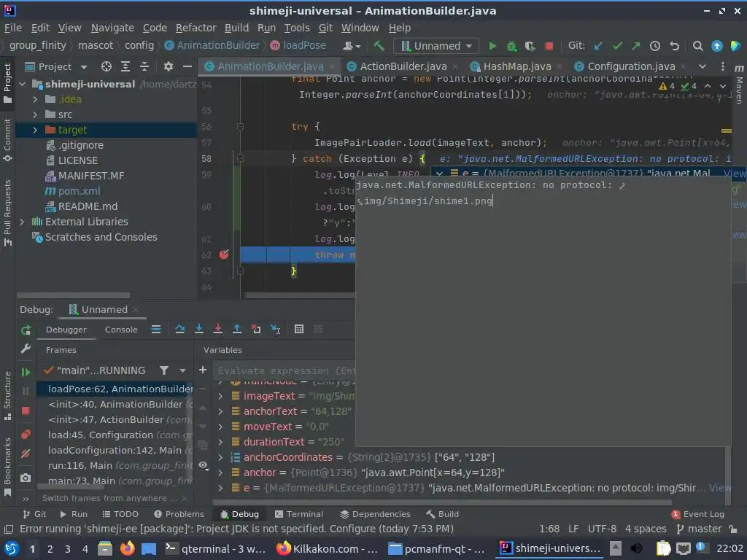Select opened file locate target icon
747x560 pixels.
[107, 66]
